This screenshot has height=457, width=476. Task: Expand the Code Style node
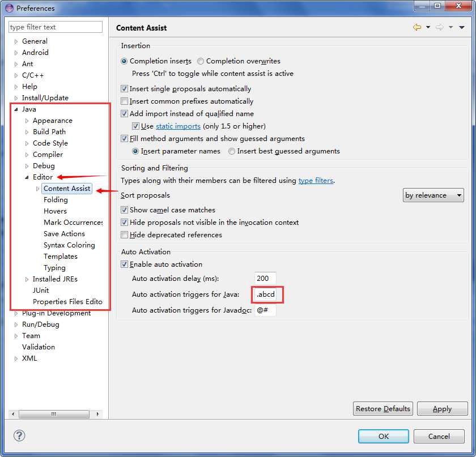pyautogui.click(x=27, y=143)
